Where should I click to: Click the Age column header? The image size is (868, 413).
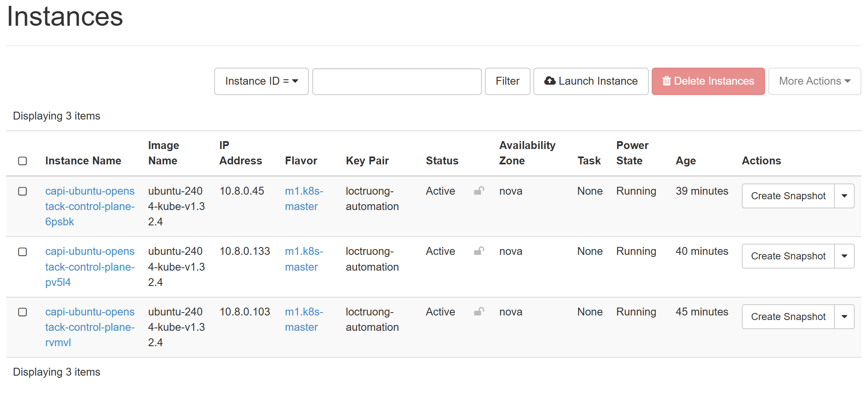685,161
